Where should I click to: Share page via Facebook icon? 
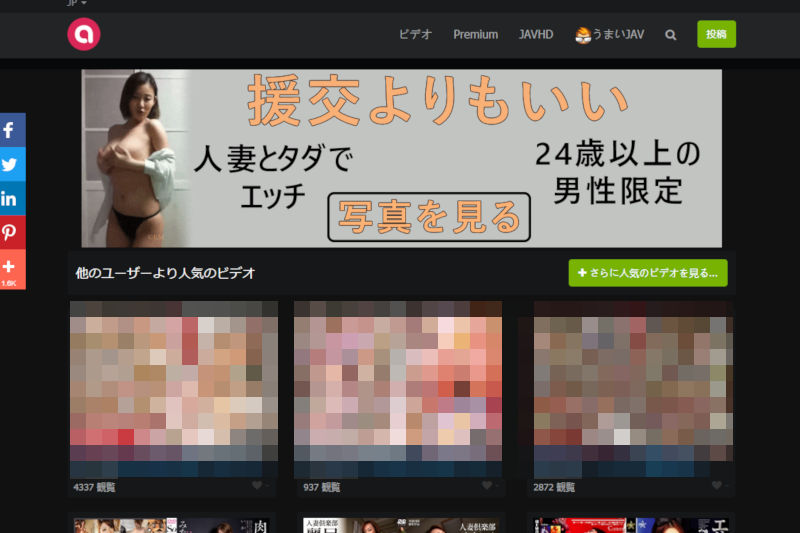10,130
